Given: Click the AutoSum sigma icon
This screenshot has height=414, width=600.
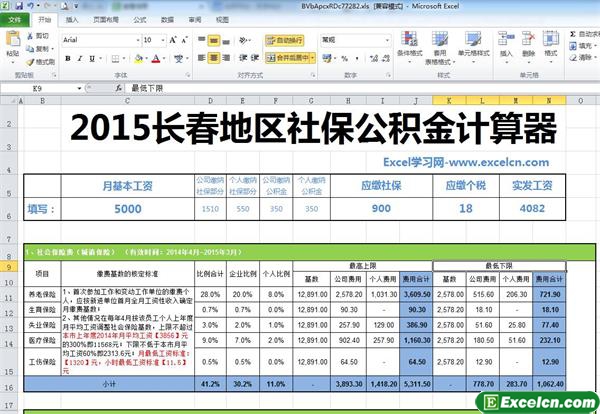Looking at the screenshot, I should [572, 34].
